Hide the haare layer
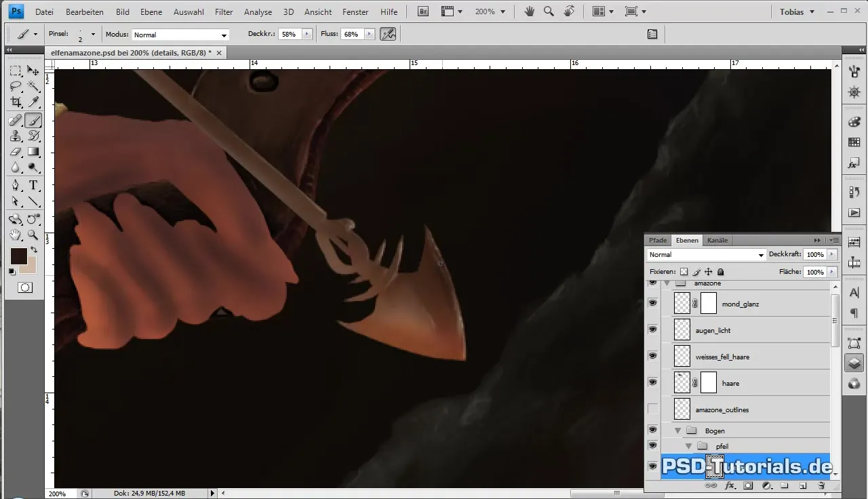 click(652, 382)
